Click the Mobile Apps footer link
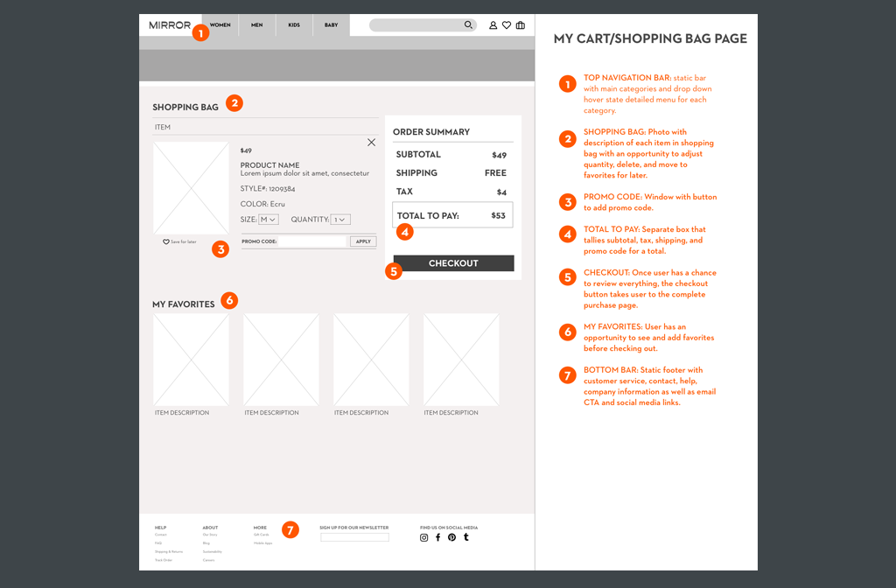 [x=262, y=543]
